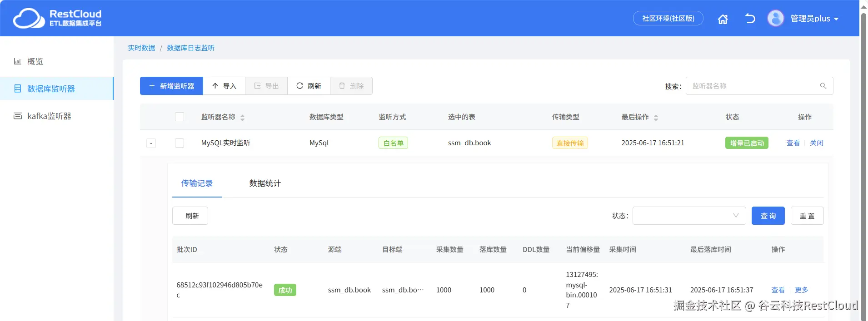The image size is (868, 321).
Task: Click 查看 for batch 68512c93f
Action: click(x=778, y=290)
